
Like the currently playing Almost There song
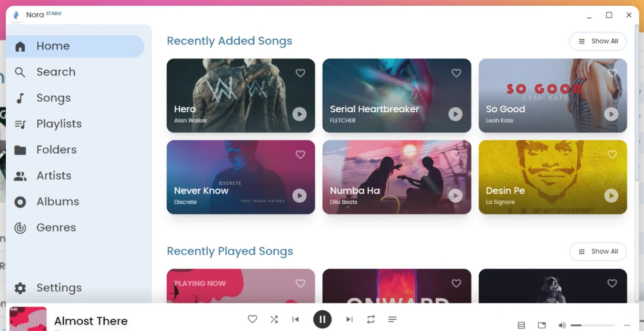252,319
